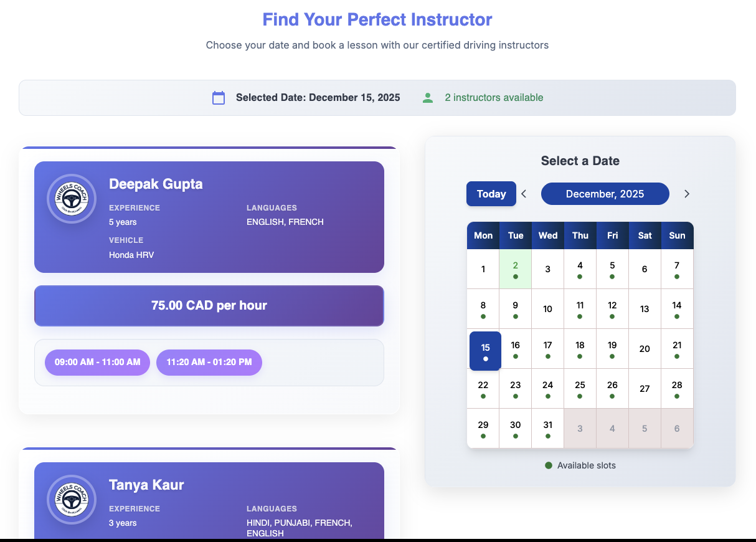Click the 75.00 CAD per hour price bar
This screenshot has height=542, width=756.
209,305
